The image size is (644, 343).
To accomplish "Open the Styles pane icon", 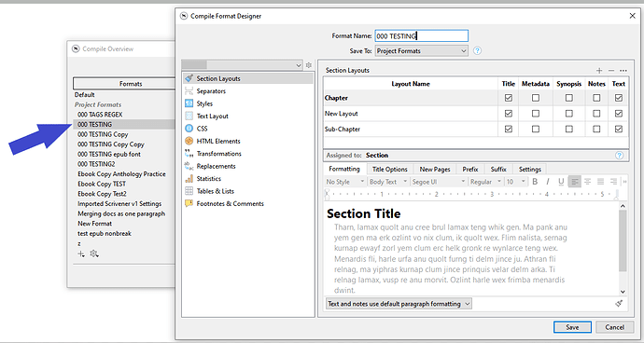I will (189, 103).
